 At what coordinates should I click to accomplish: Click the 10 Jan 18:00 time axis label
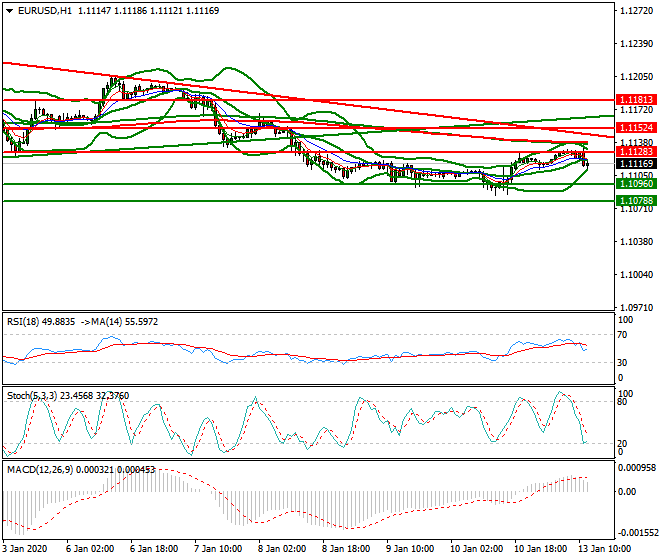[540, 549]
